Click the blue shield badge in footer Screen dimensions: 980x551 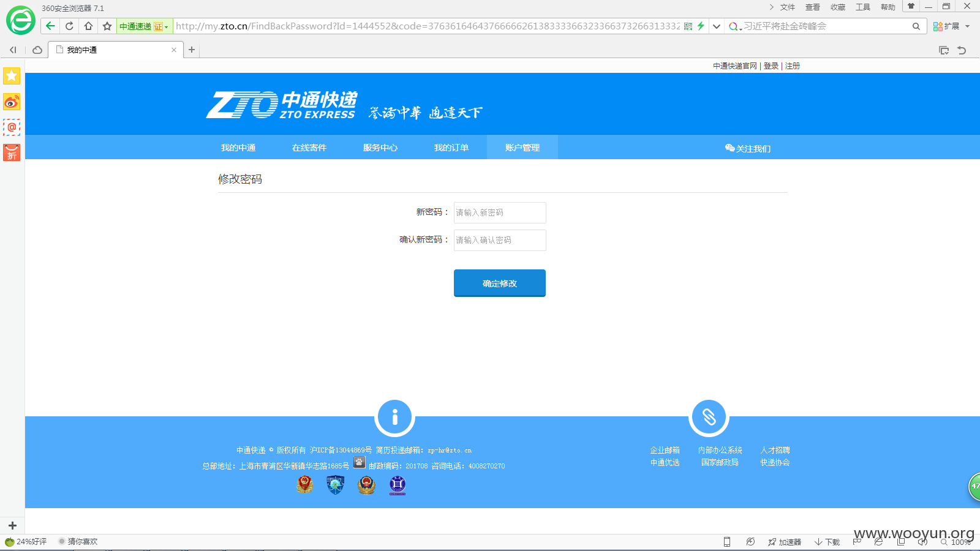pos(335,485)
